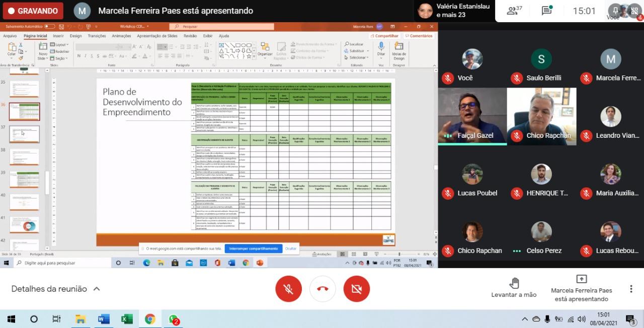Open the Transições ribbon tab
Image resolution: width=644 pixels, height=328 pixels.
tap(97, 36)
